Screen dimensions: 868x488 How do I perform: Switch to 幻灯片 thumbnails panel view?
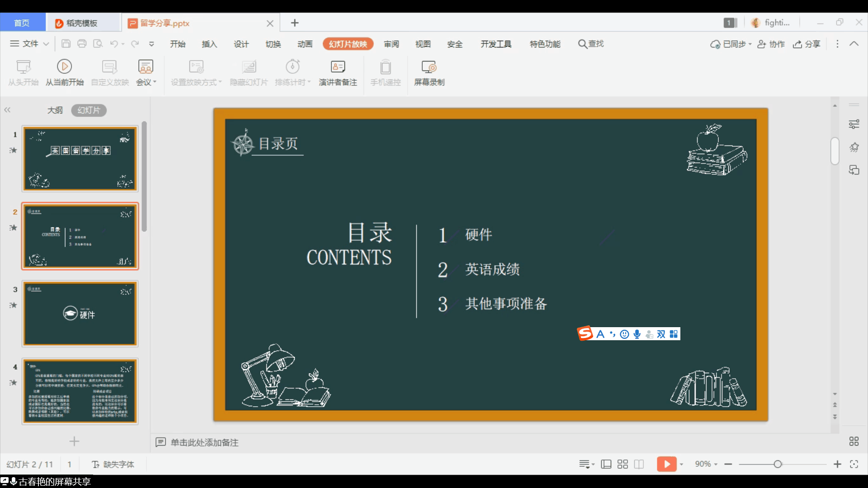pyautogui.click(x=89, y=110)
